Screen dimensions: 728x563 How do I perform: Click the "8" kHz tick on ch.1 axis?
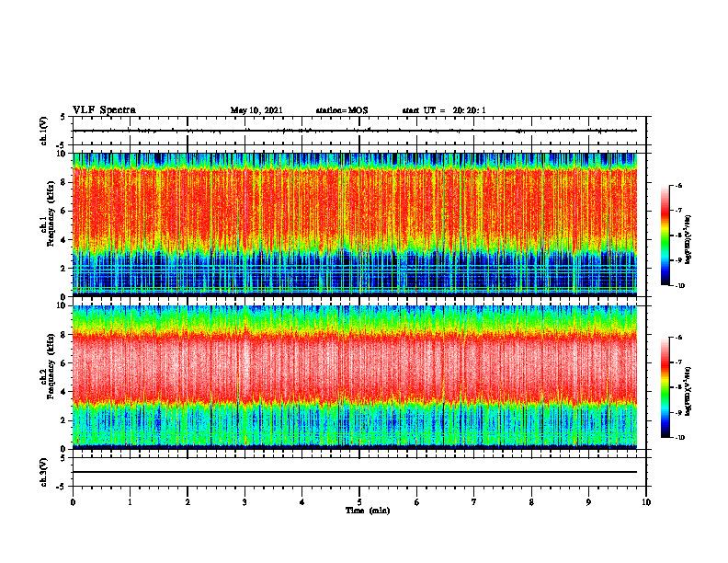click(63, 182)
